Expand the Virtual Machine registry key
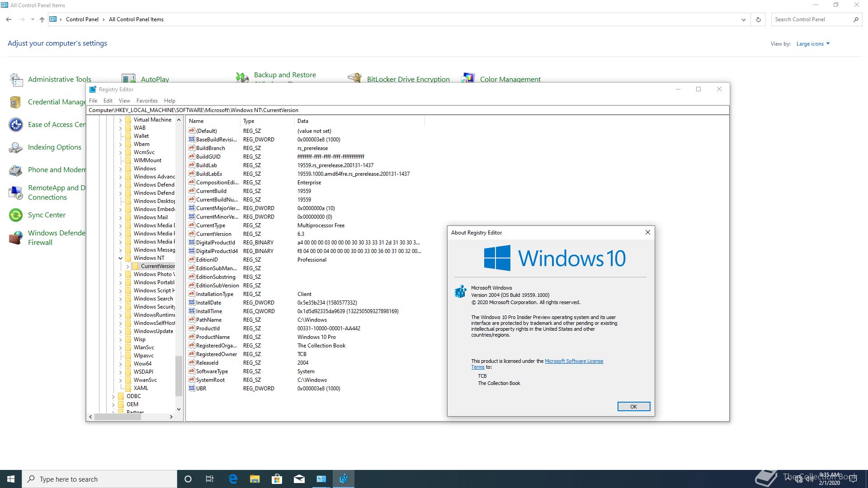This screenshot has width=868, height=488. 121,120
